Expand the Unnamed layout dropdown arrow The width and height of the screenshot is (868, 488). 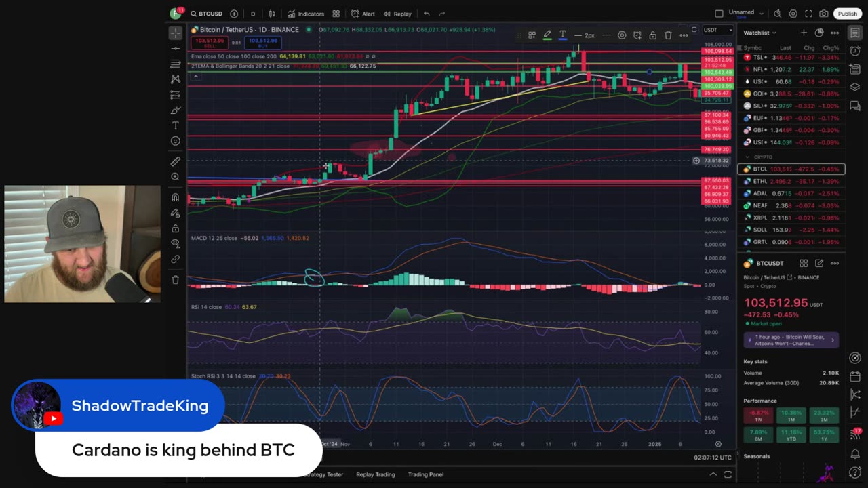(763, 14)
